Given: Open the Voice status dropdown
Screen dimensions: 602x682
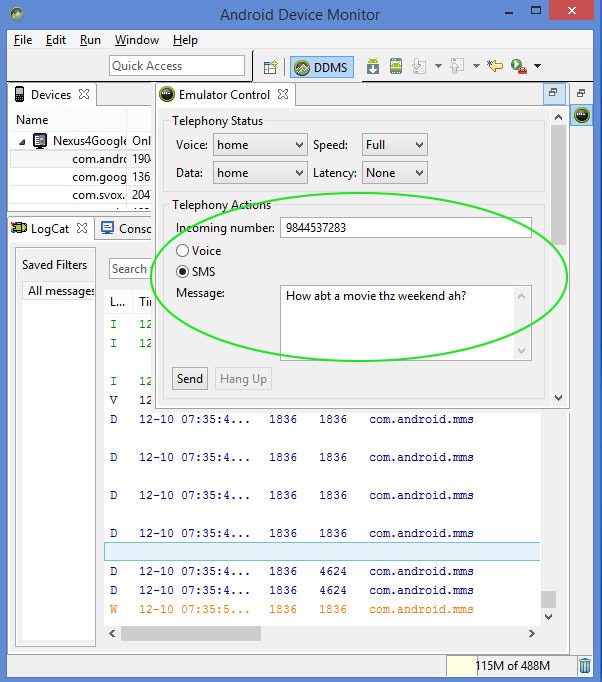Looking at the screenshot, I should [260, 145].
